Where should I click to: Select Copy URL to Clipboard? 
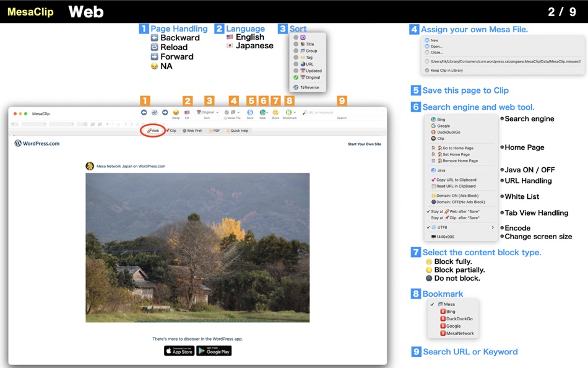(x=454, y=180)
